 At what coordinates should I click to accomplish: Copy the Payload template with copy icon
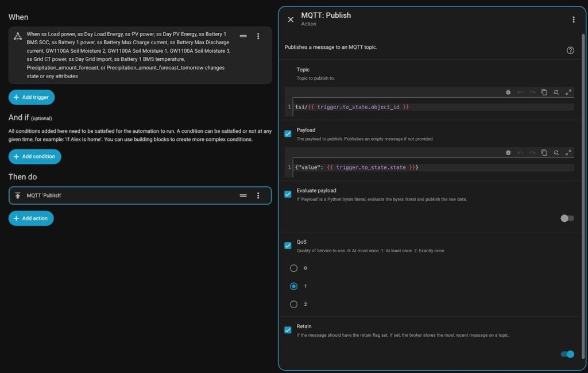pyautogui.click(x=544, y=152)
